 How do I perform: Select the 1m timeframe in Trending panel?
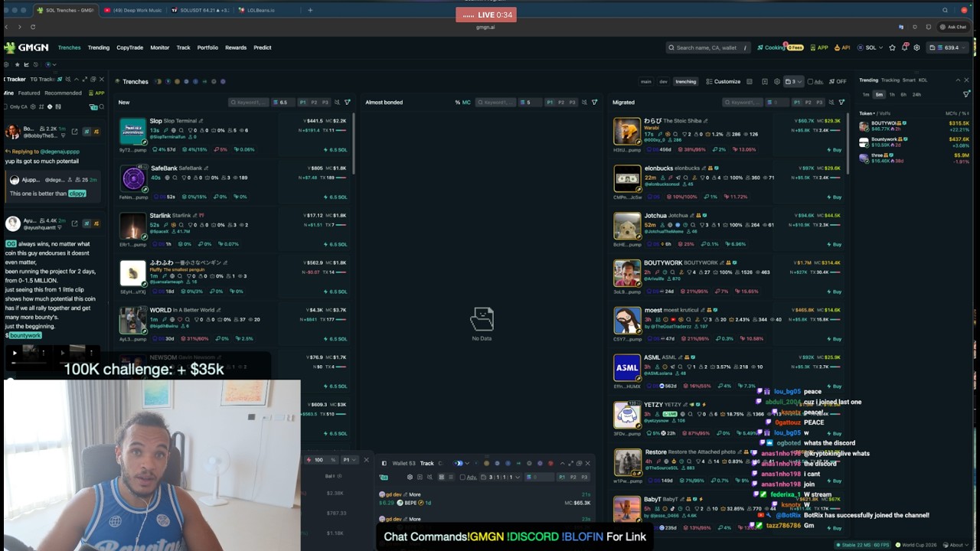[x=866, y=94]
